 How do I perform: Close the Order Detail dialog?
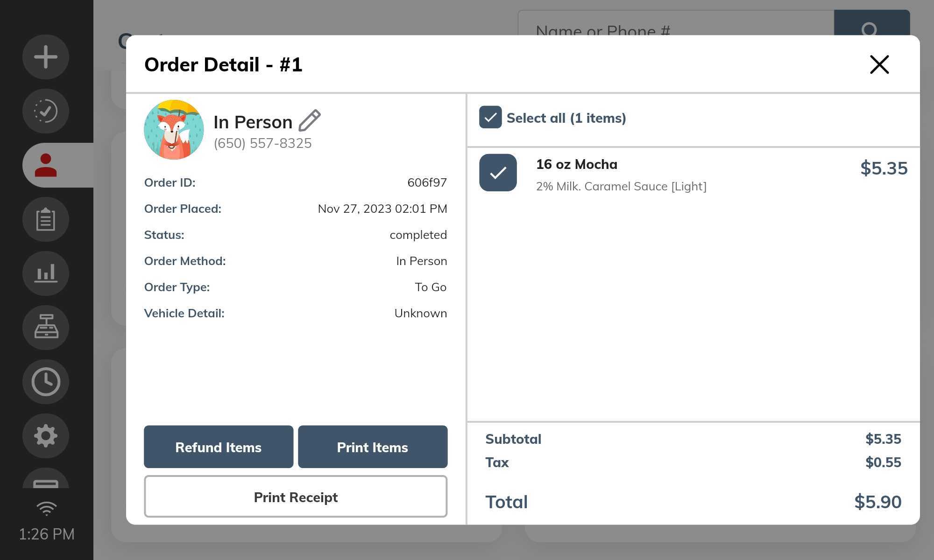point(879,64)
